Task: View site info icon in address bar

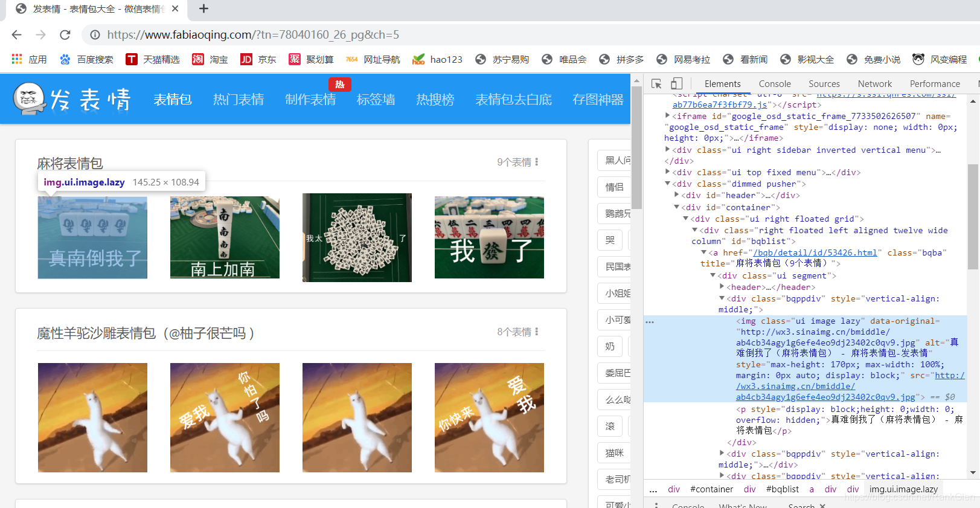Action: tap(95, 35)
